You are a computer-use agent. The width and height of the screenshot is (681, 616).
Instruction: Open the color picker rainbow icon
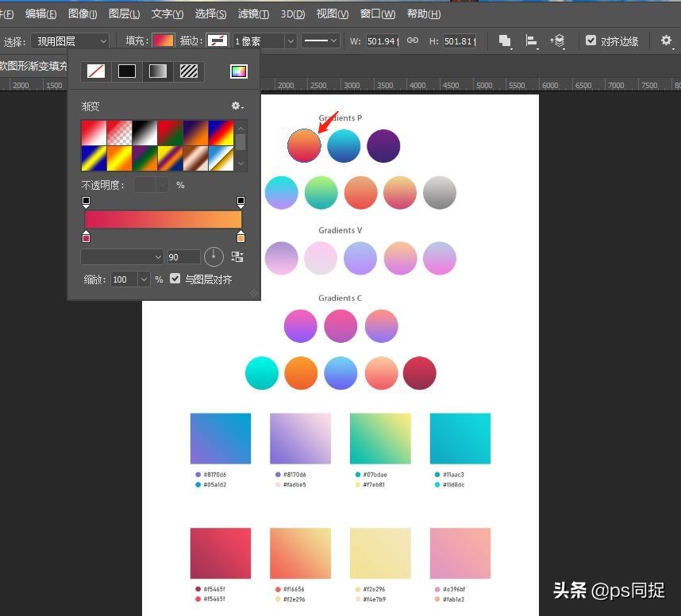(239, 71)
